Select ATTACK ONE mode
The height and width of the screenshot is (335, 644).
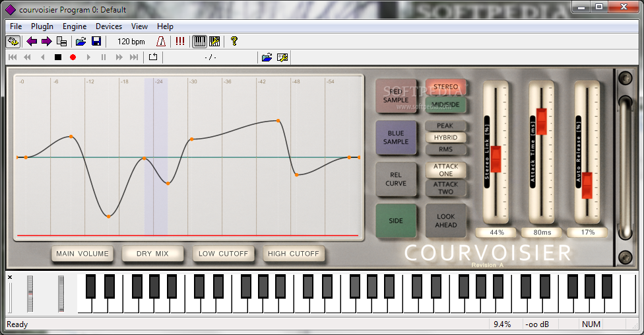point(445,170)
